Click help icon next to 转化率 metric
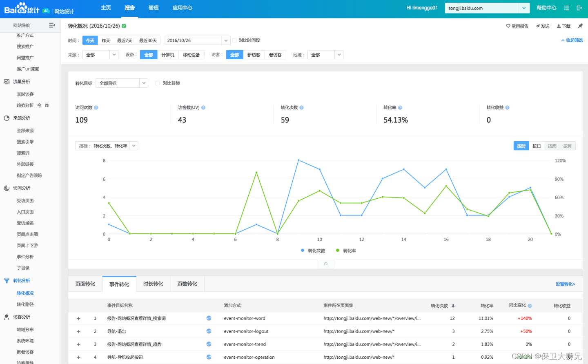The image size is (588, 364). (x=400, y=108)
